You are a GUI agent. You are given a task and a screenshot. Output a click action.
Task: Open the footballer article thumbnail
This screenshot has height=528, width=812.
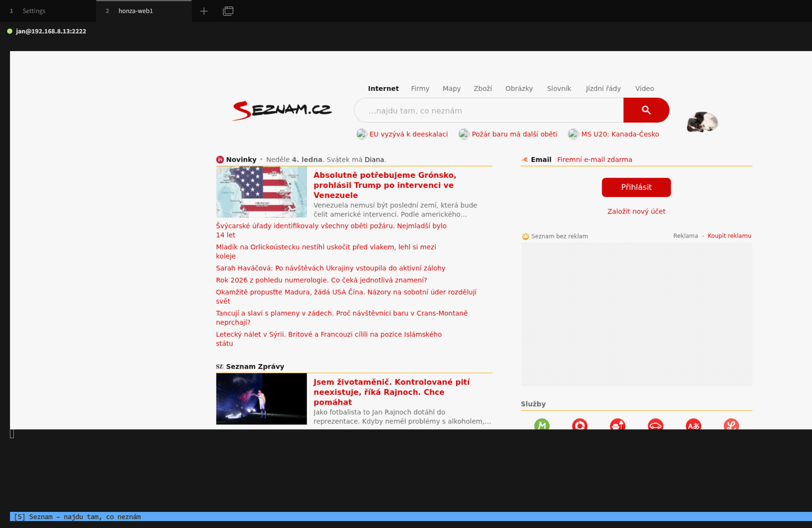point(261,399)
